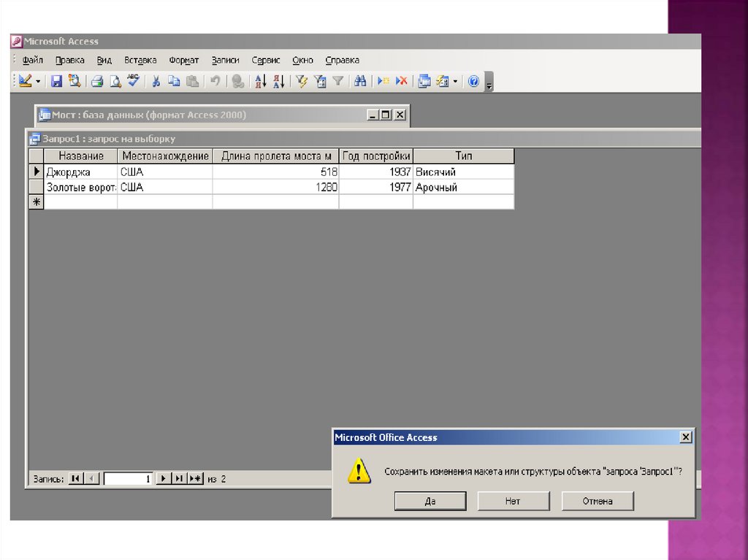Image resolution: width=748 pixels, height=560 pixels.
Task: Click the Арочный type cell
Action: (464, 187)
